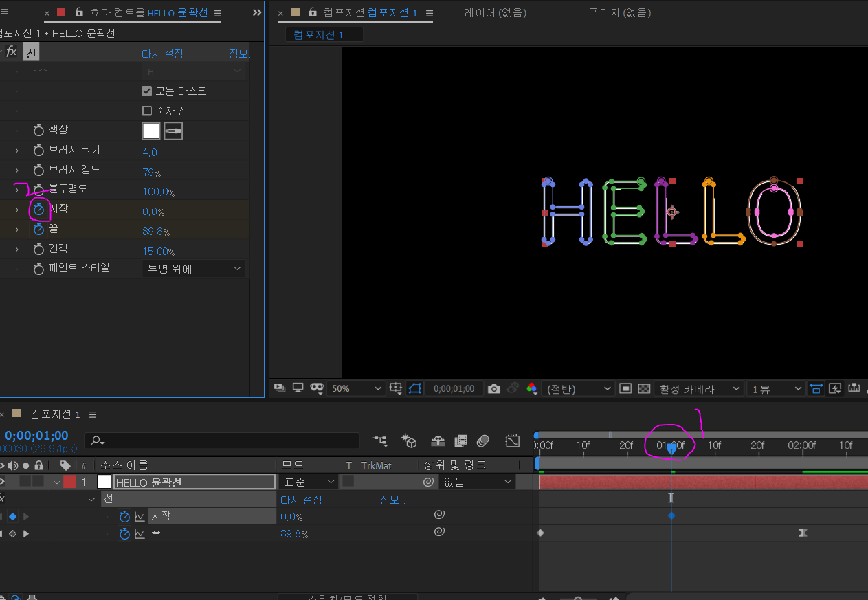Click parent pick whip on HELLO 윤곽선 layer
Screen dimensions: 868x600
coord(429,482)
